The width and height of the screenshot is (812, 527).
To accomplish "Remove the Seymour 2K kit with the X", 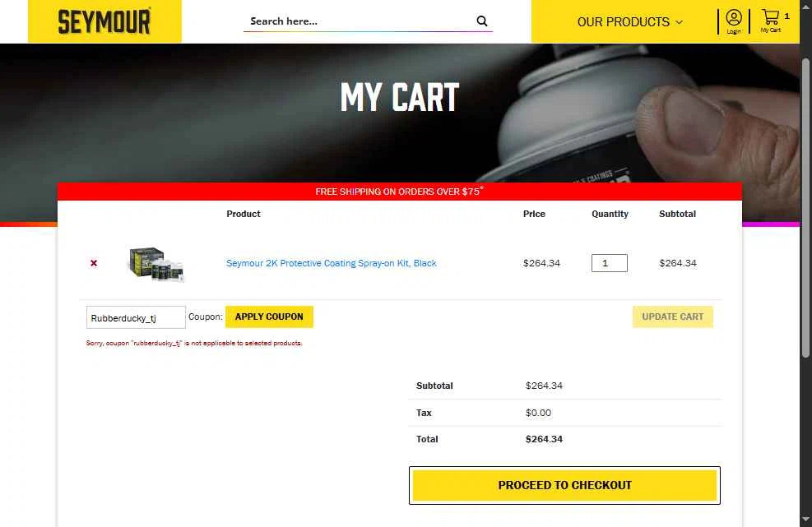I will click(94, 263).
